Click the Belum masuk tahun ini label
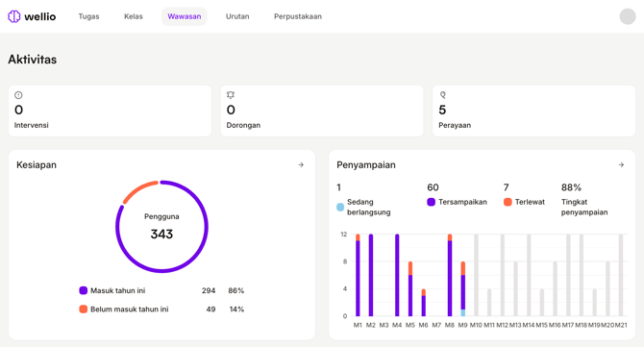Image resolution: width=644 pixels, height=347 pixels. [130, 309]
